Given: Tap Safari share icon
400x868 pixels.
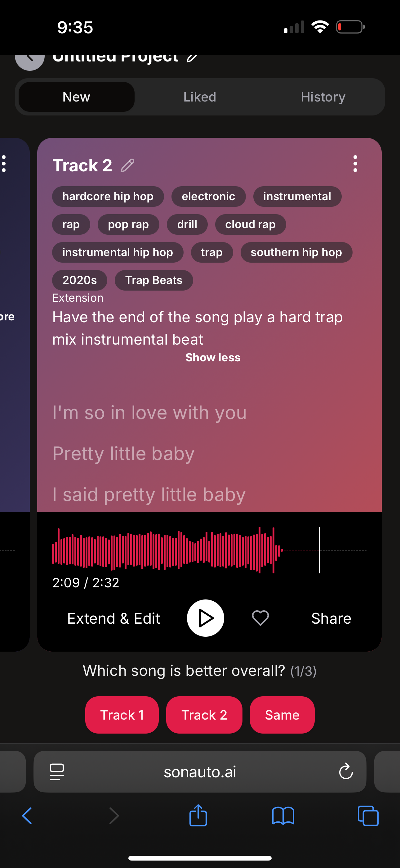Looking at the screenshot, I should tap(198, 816).
